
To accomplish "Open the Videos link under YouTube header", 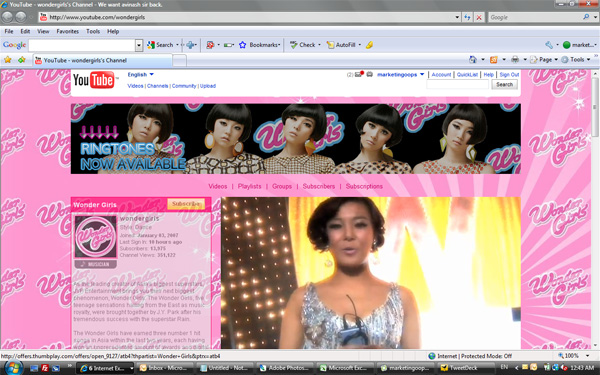I will coord(135,86).
